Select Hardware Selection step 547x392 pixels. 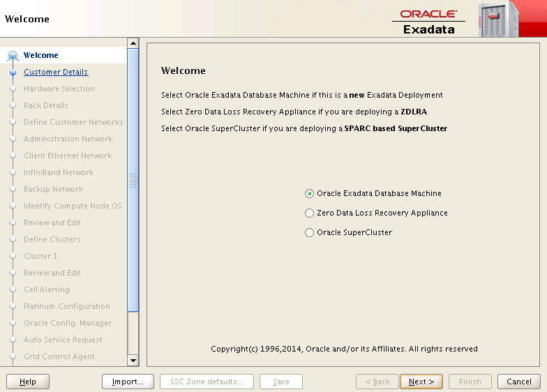click(59, 89)
